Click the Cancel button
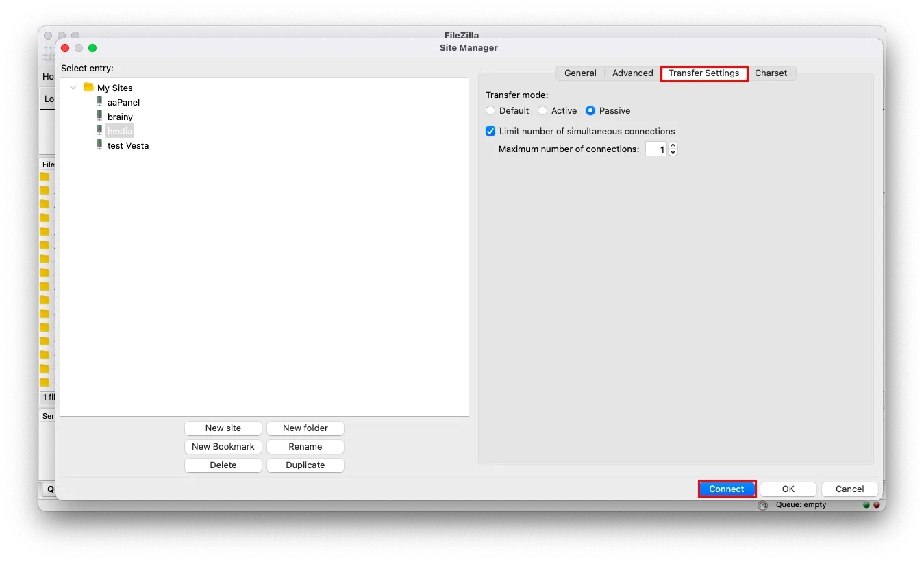924x562 pixels. coord(850,489)
